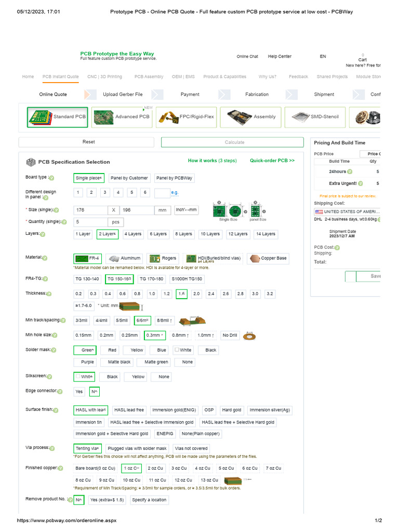
Task: Open help icon beside Min hole size
Action: (x=55, y=335)
